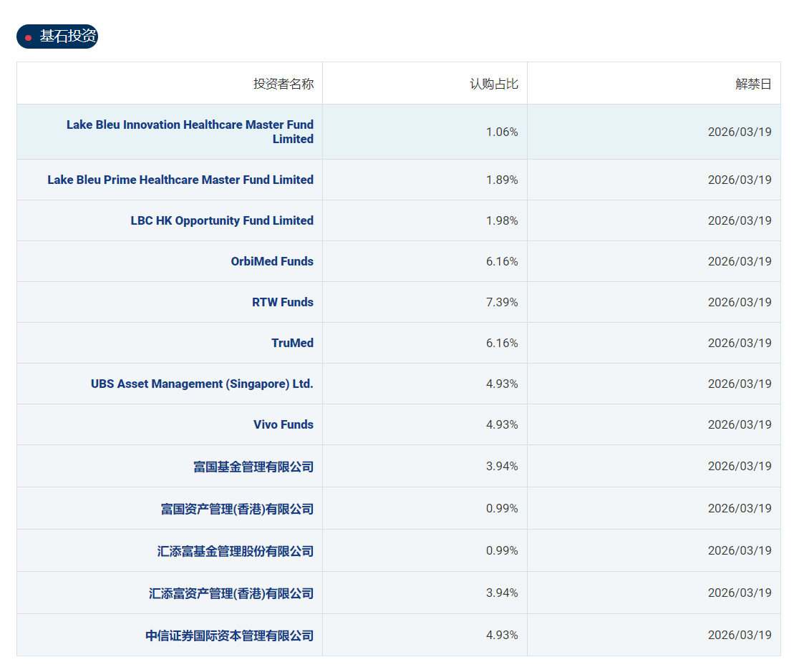Select OrbiMed Funds' 6.16% value
This screenshot has width=799, height=672.
pyautogui.click(x=502, y=261)
